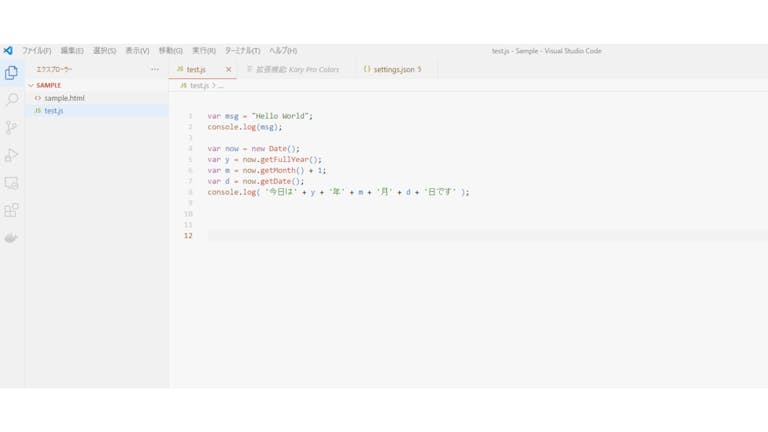Open the Source Control view
768x432 pixels.
coord(11,127)
